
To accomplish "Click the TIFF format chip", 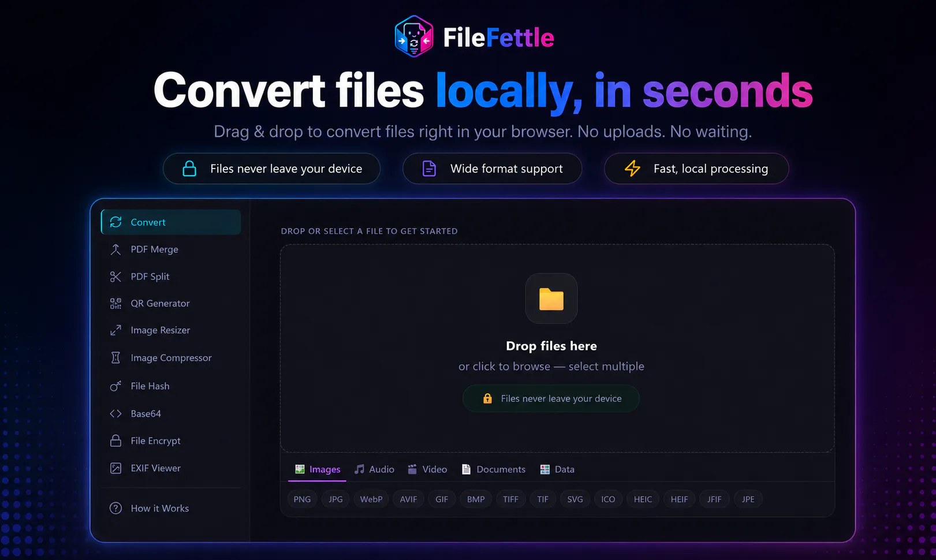I will (510, 499).
